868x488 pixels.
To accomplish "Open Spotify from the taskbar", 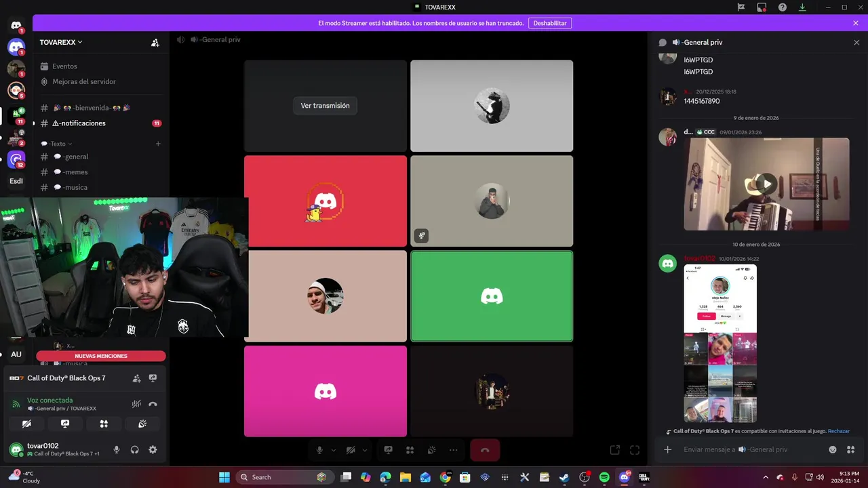I will (x=604, y=477).
